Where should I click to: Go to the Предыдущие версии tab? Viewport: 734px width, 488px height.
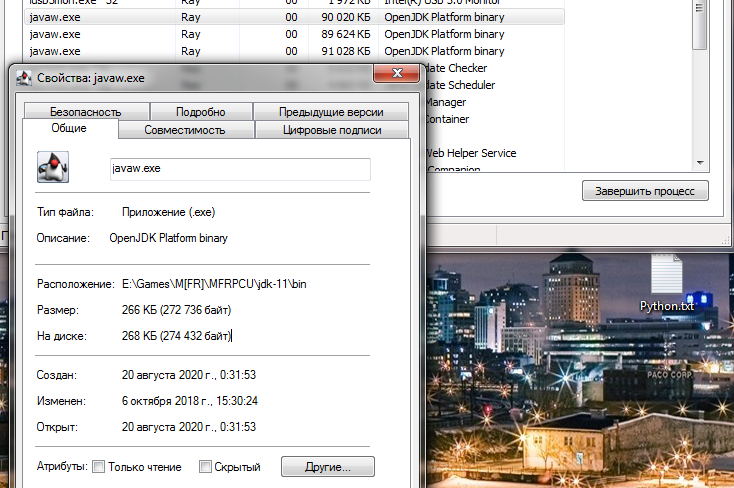[331, 112]
